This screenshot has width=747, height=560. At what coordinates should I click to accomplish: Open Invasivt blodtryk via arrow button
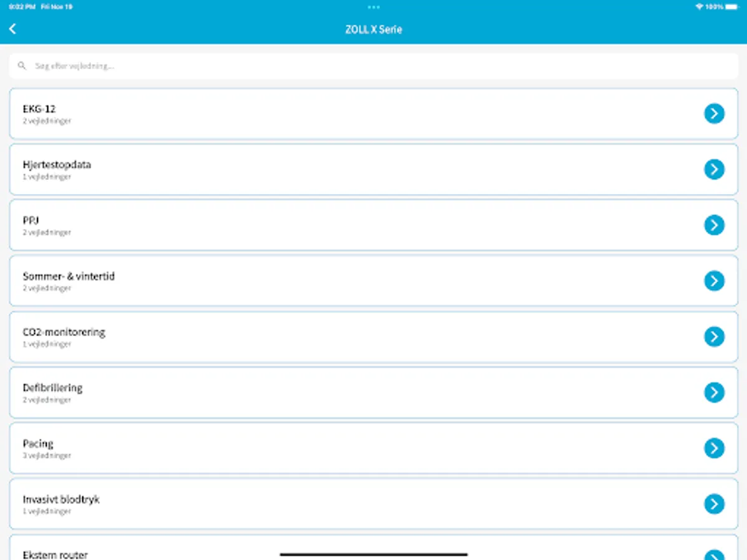point(714,503)
